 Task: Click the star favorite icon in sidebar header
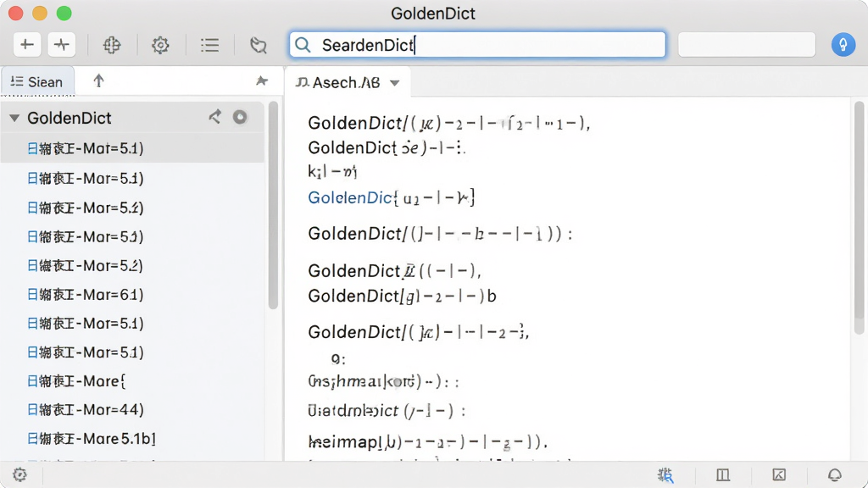(262, 81)
